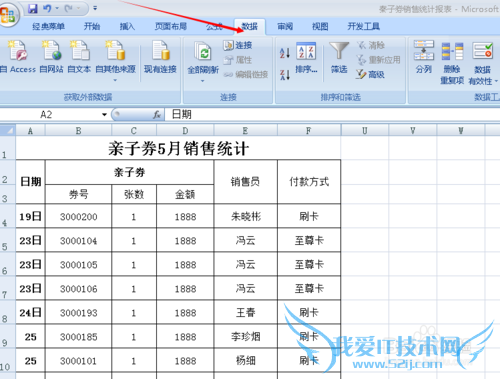Click cell containing 杨细
Screen dimensions: 500x379
[245, 360]
